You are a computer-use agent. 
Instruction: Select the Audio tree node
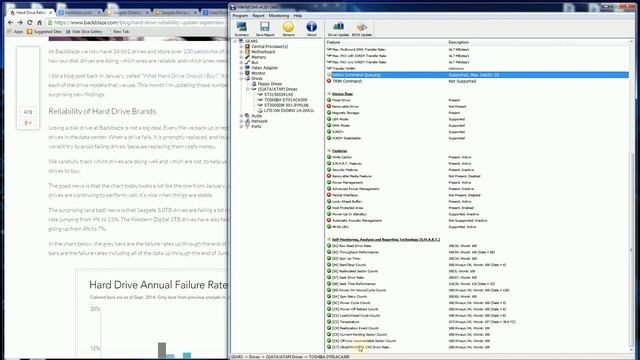tap(256, 116)
